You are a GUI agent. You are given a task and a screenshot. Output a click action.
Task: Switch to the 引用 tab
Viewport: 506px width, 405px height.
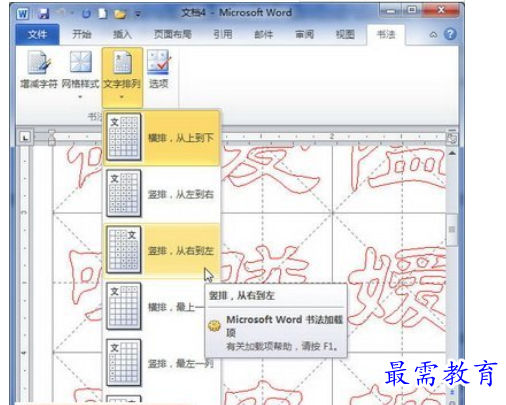coord(223,34)
